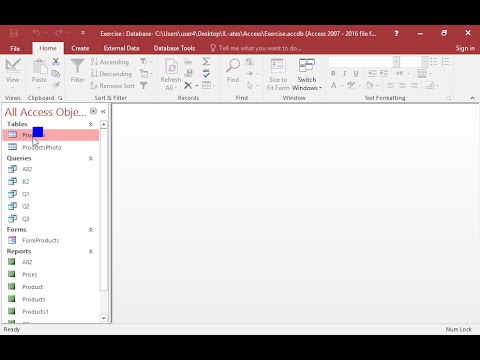The width and height of the screenshot is (480, 360).
Task: Toggle Bold text formatting
Action: 333,73
